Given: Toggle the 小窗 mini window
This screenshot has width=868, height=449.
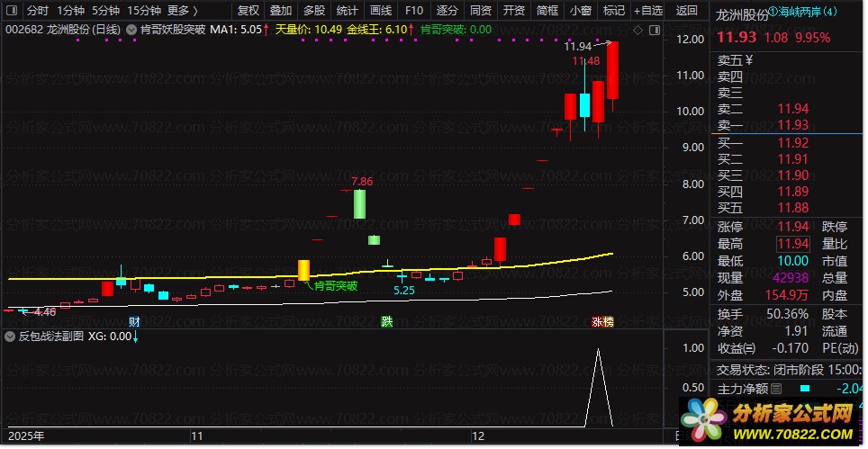Looking at the screenshot, I should (x=580, y=11).
